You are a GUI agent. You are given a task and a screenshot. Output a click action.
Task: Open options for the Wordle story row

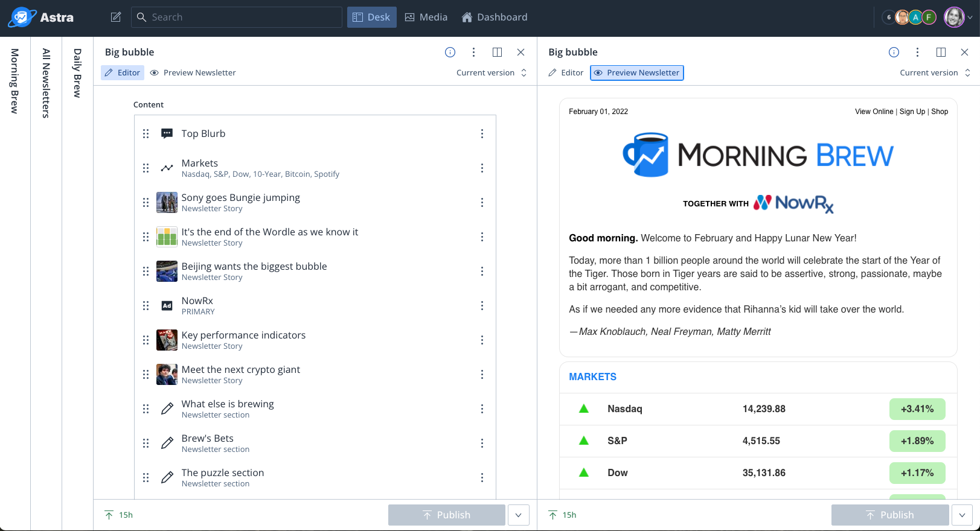[x=482, y=237]
